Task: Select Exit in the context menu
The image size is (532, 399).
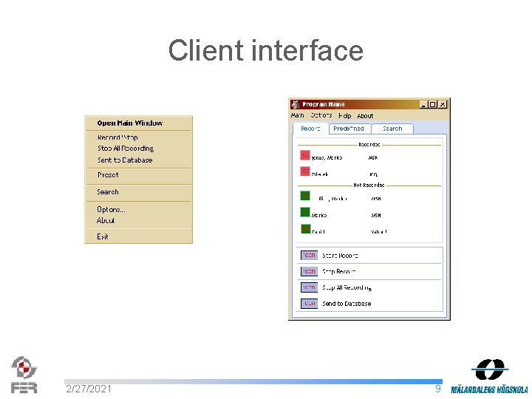Action: (x=103, y=236)
